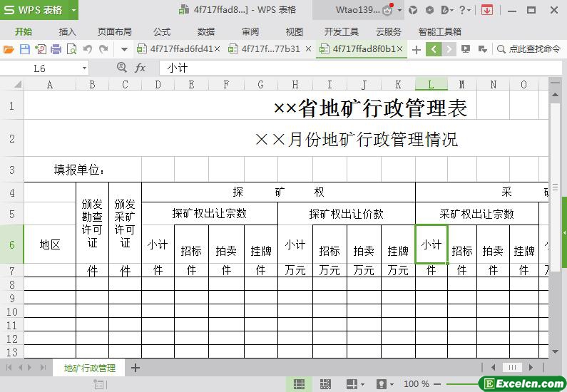Select the 地矿行政管理 sheet tab
This screenshot has height=392, width=567.
pos(89,368)
